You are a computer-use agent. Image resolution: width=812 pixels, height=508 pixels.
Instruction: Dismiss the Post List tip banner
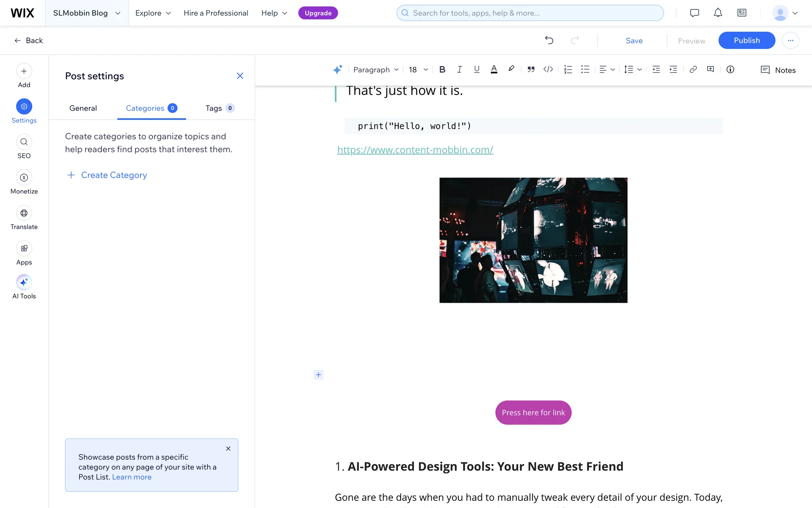pos(228,449)
